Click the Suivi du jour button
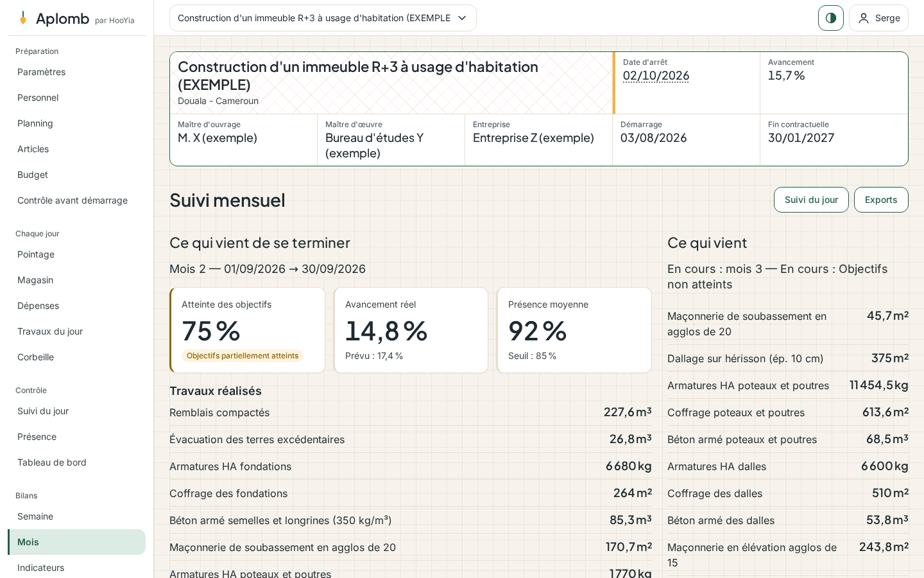Viewport: 924px width, 578px height. 811,200
